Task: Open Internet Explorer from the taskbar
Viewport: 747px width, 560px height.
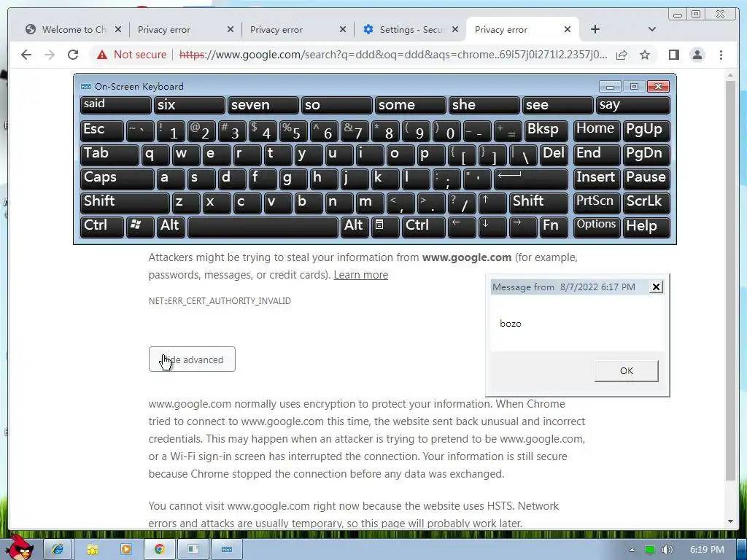Action: (58, 550)
